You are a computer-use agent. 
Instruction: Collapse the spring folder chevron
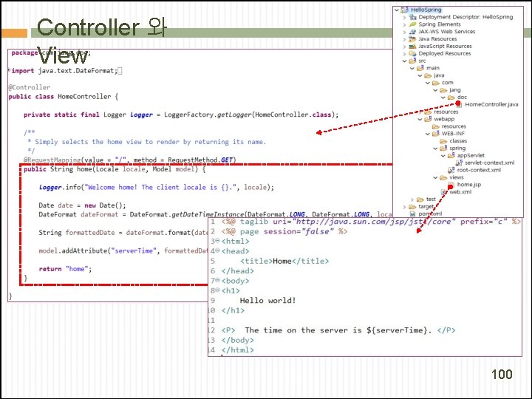tap(435, 149)
